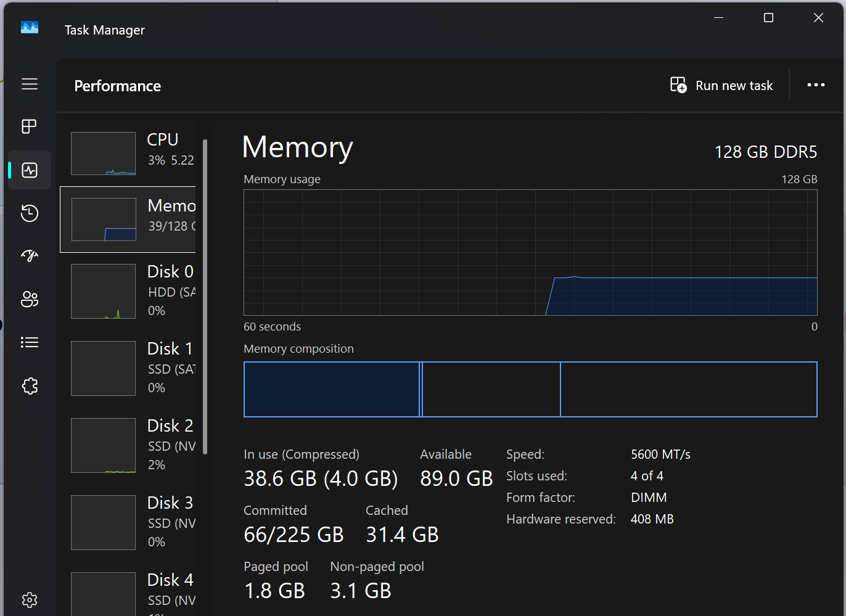846x616 pixels.
Task: Select Disk 3 SSD item
Action: [128, 522]
